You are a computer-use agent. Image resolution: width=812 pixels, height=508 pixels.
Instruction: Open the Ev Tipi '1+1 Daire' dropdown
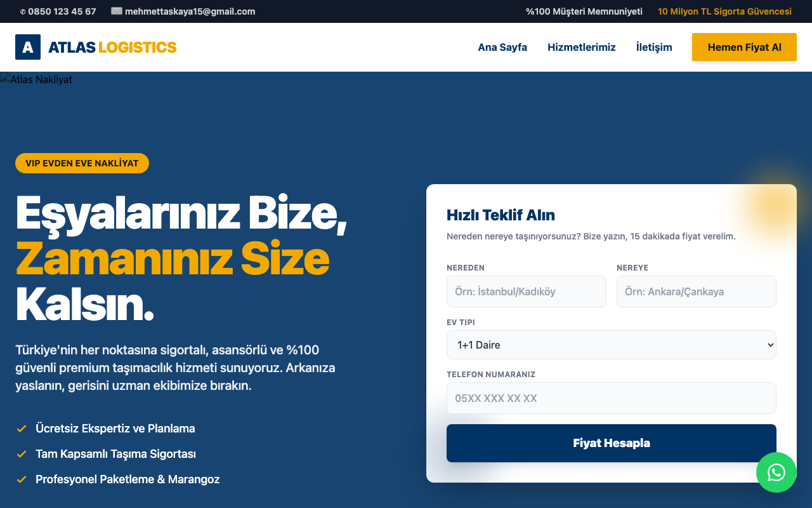tap(612, 345)
